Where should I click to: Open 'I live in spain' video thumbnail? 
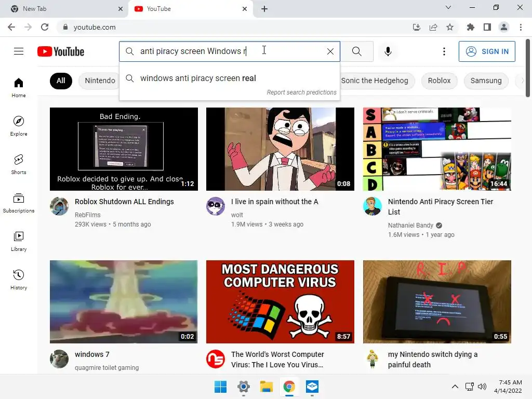[280, 149]
